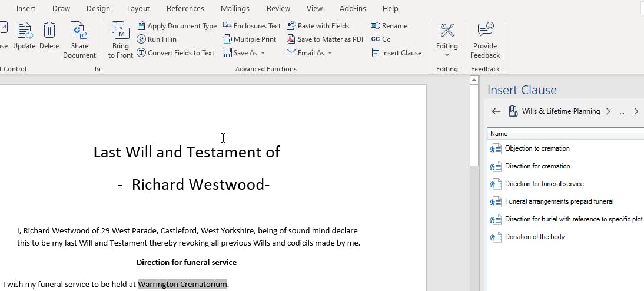The width and height of the screenshot is (644, 291).
Task: Go back in Insert Clause pane
Action: coord(496,111)
